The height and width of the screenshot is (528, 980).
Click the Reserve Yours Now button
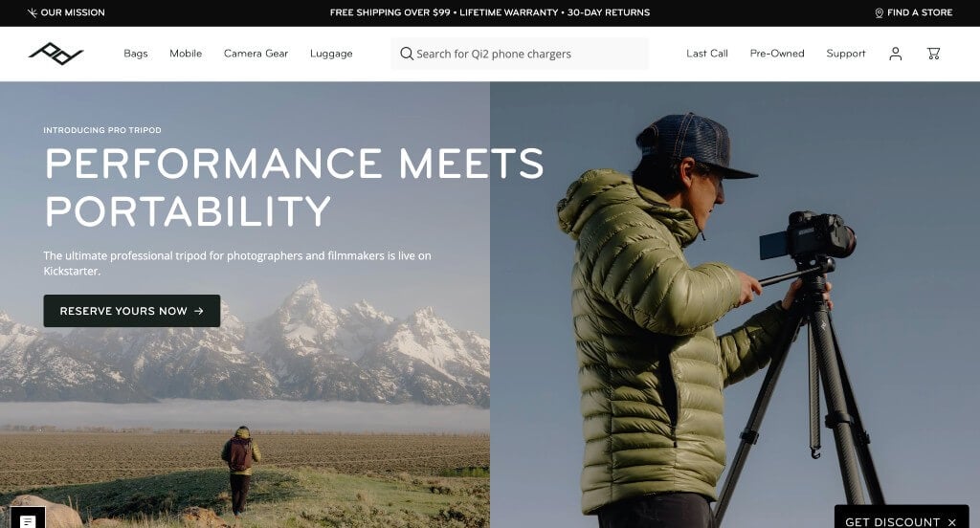[132, 311]
